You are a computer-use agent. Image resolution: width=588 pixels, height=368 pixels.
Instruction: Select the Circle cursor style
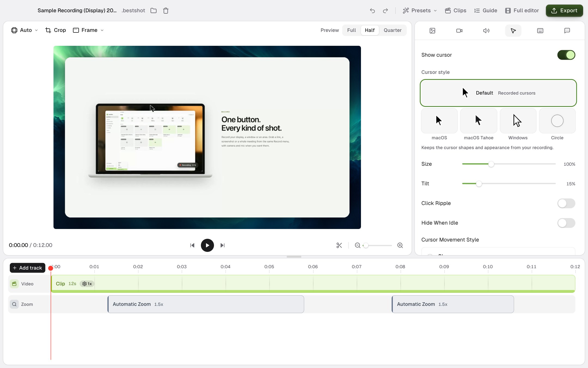pos(557,121)
